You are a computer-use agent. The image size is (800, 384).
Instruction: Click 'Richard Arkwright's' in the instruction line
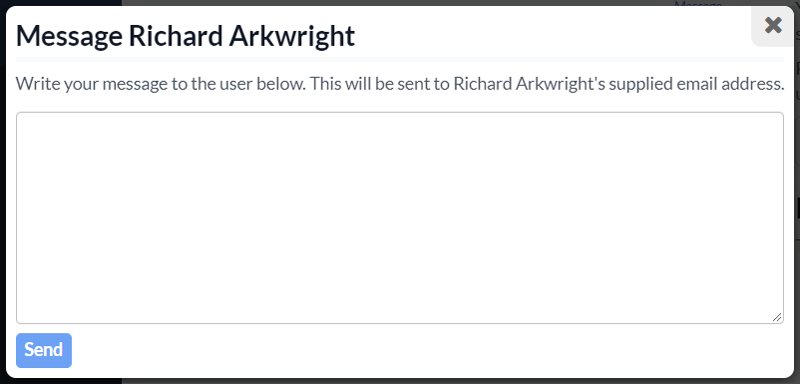[529, 84]
